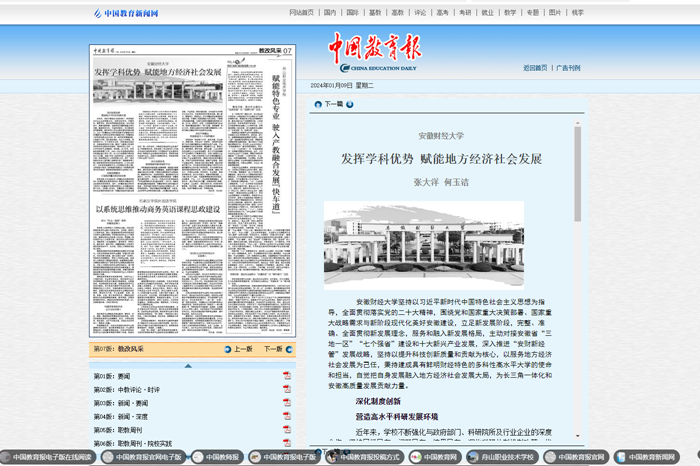Click the date text 2024年01月09日 星期二

(342, 85)
